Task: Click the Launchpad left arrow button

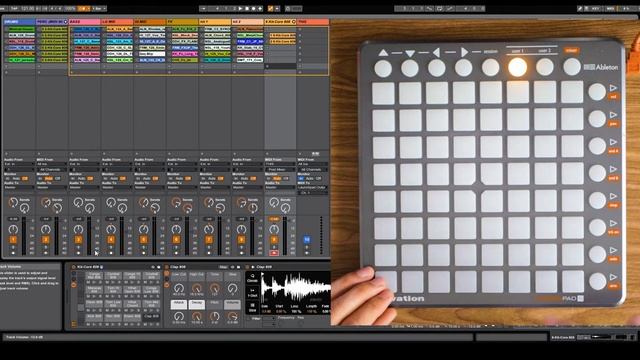Action: [x=437, y=68]
